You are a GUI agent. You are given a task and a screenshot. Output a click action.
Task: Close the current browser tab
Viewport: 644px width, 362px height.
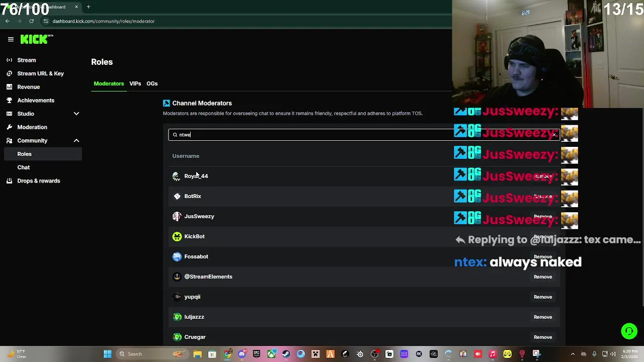(x=76, y=7)
